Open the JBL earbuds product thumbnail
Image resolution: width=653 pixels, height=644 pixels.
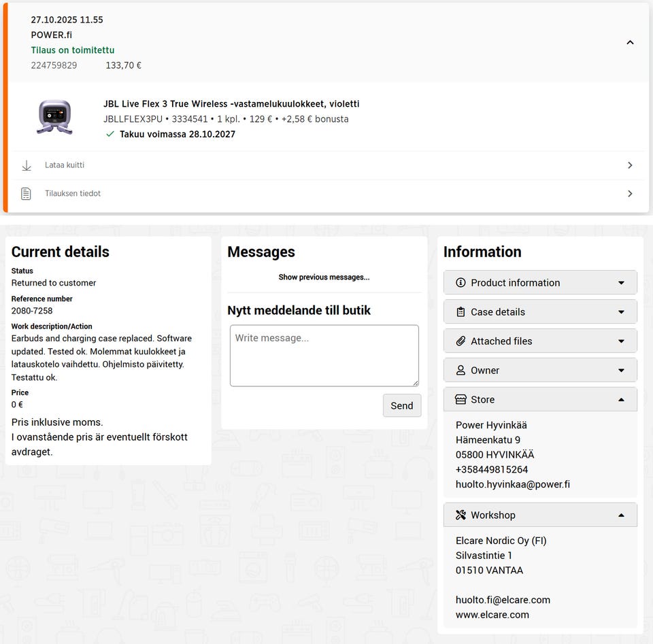[x=55, y=118]
